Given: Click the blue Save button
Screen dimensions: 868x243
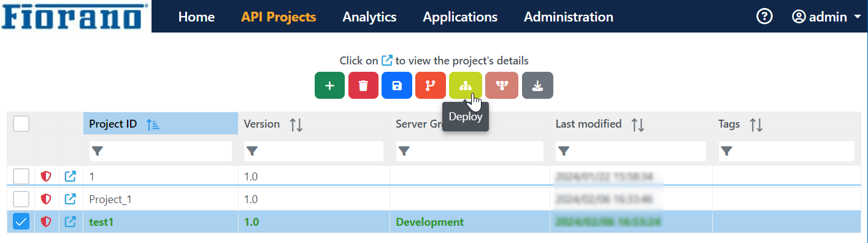Looking at the screenshot, I should tap(396, 85).
